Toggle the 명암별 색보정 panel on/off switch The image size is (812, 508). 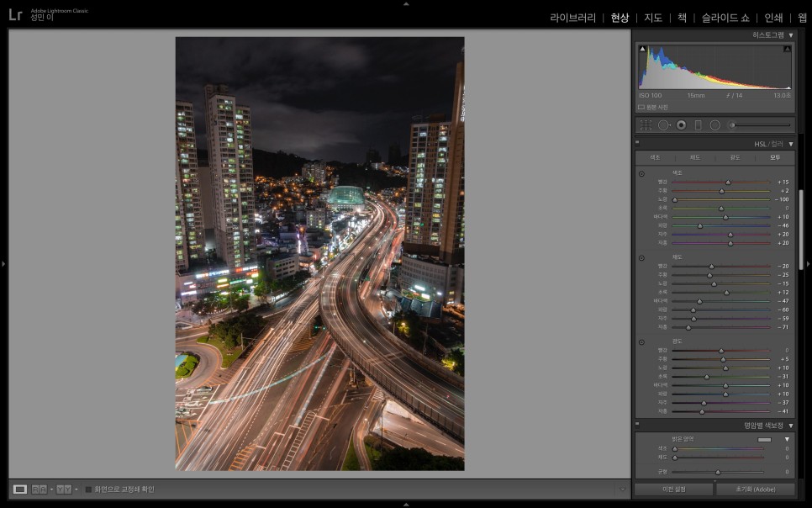pyautogui.click(x=637, y=424)
